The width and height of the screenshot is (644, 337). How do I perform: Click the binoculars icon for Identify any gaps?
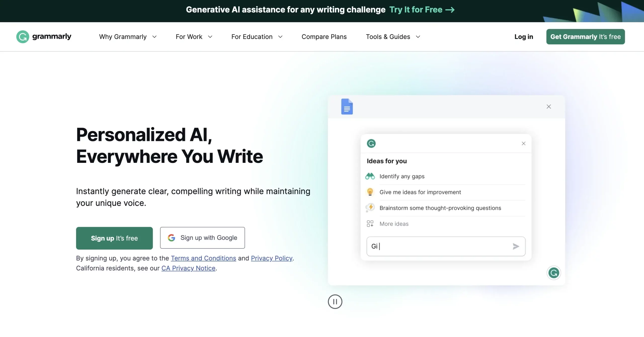tap(370, 176)
